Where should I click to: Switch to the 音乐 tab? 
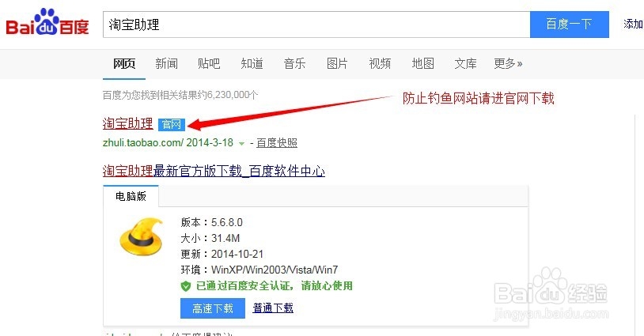pyautogui.click(x=294, y=63)
